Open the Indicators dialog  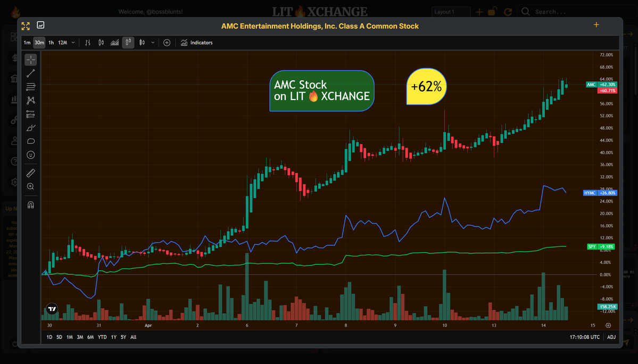(x=196, y=42)
